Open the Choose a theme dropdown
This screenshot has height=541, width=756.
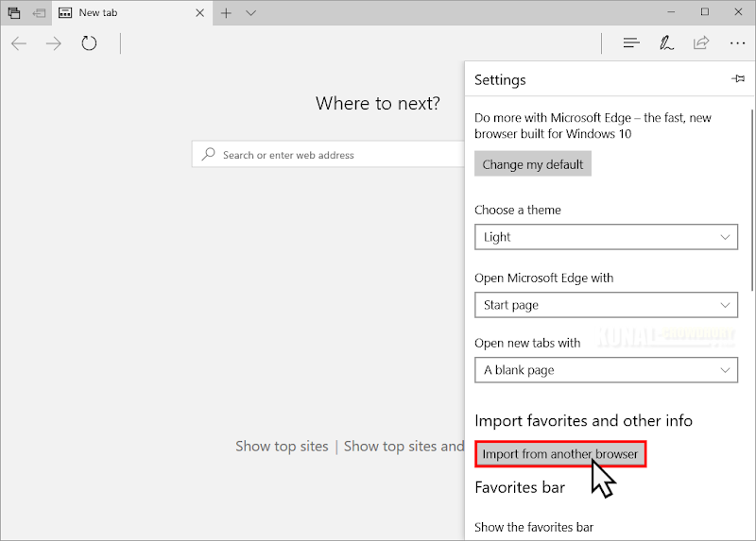pos(606,237)
